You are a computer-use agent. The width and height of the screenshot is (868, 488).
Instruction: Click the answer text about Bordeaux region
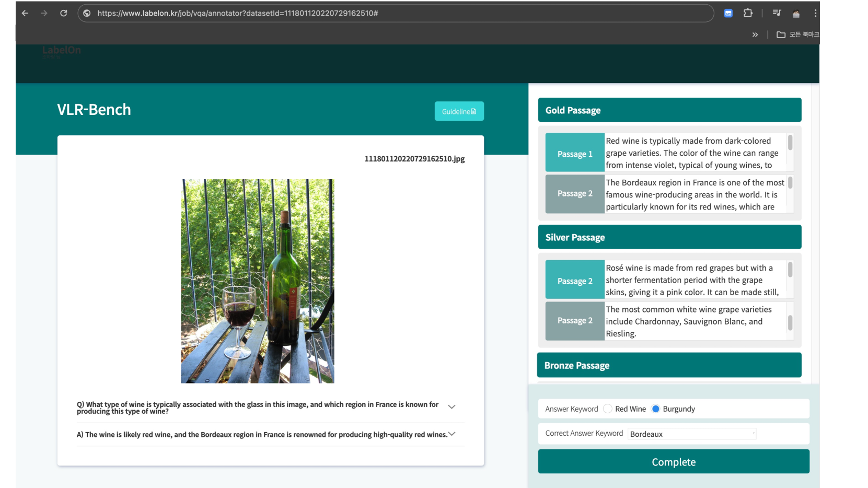[x=262, y=435]
